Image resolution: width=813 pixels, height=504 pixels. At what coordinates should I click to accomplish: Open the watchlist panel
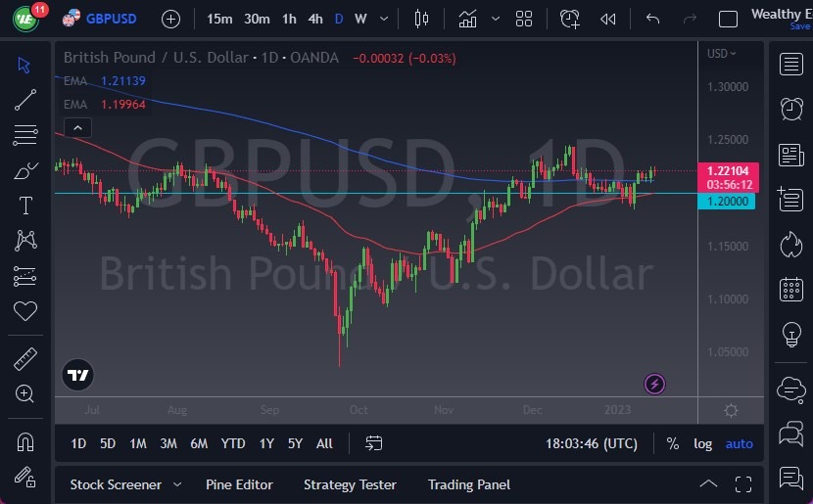(x=791, y=65)
